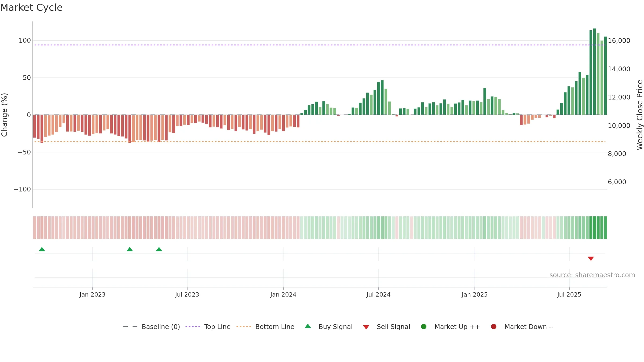Click the Change (%) axis title
Viewport: 644px width, 362px height.
click(4, 115)
